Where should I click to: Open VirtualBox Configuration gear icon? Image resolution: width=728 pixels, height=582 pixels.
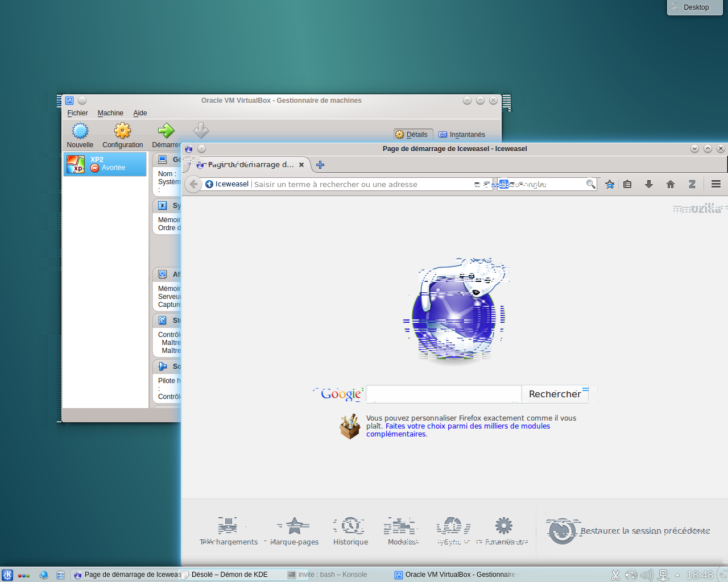pos(122,131)
